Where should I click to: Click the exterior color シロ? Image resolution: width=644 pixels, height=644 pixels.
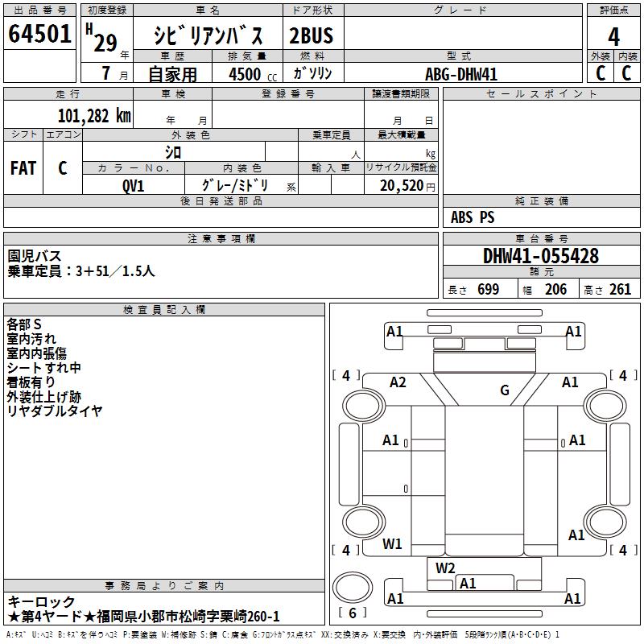click(x=173, y=152)
